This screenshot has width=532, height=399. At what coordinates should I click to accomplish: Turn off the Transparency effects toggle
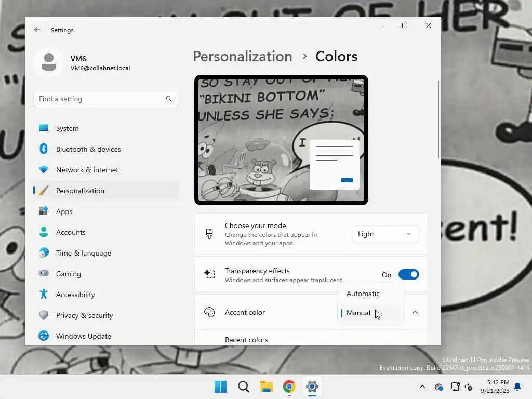tap(408, 274)
